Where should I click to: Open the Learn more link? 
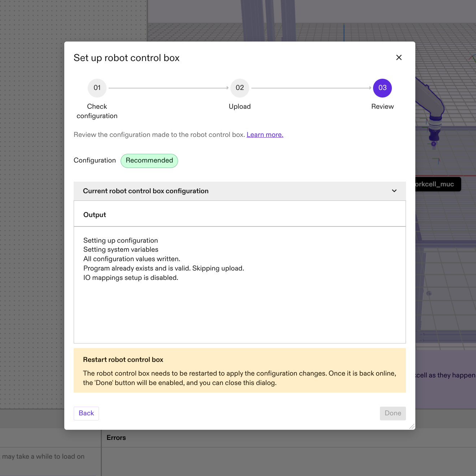pyautogui.click(x=265, y=134)
